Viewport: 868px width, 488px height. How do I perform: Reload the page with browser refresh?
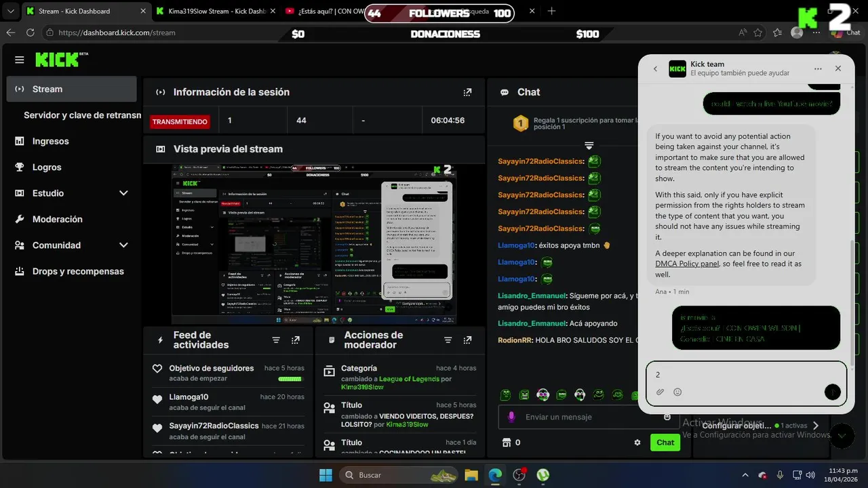point(30,33)
